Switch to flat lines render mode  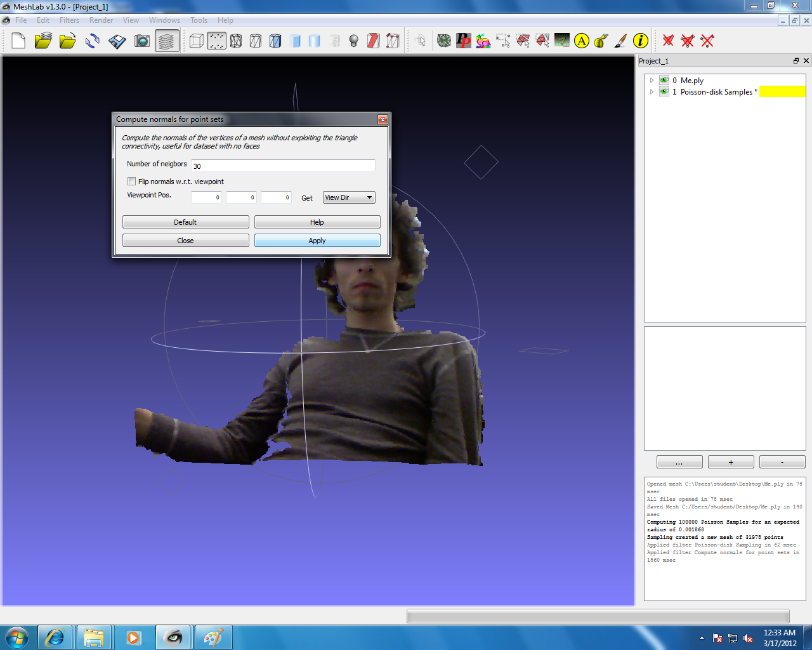pos(275,41)
